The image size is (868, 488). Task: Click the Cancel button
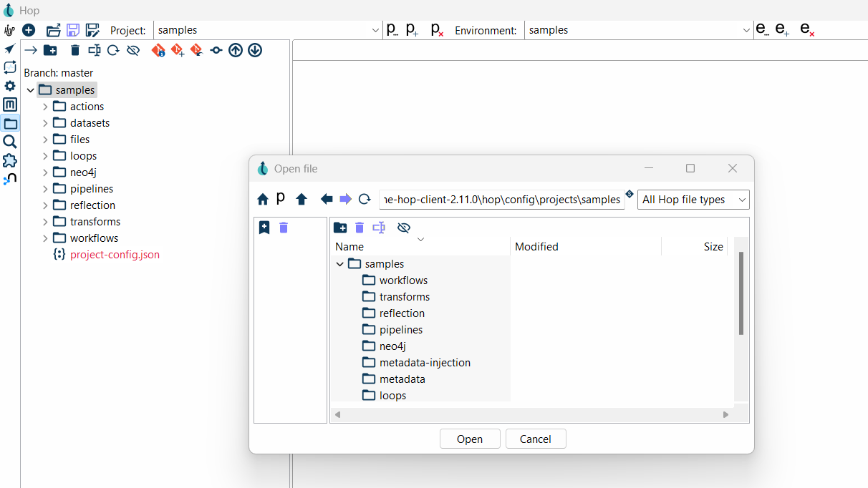tap(535, 439)
